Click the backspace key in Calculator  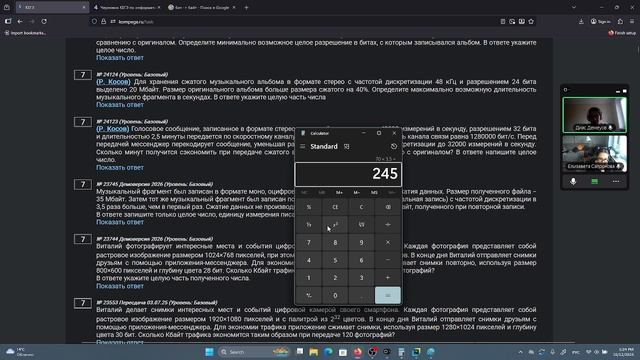point(388,207)
